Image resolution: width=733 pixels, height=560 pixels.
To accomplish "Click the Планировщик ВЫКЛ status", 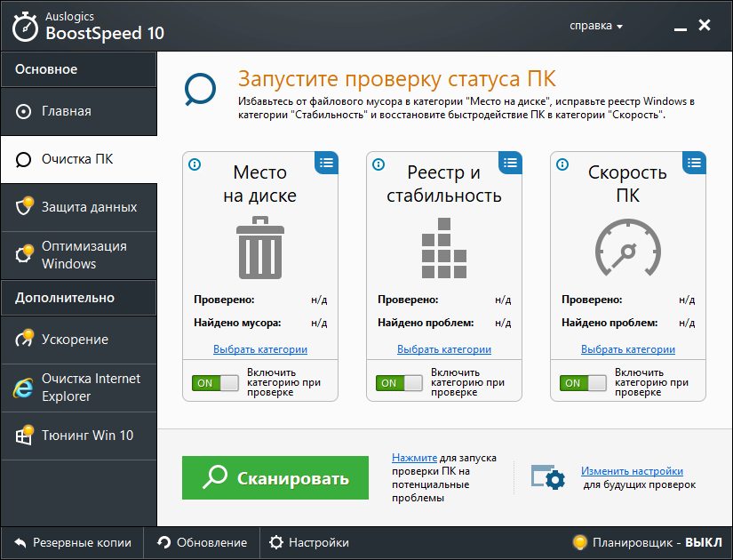I will (648, 543).
